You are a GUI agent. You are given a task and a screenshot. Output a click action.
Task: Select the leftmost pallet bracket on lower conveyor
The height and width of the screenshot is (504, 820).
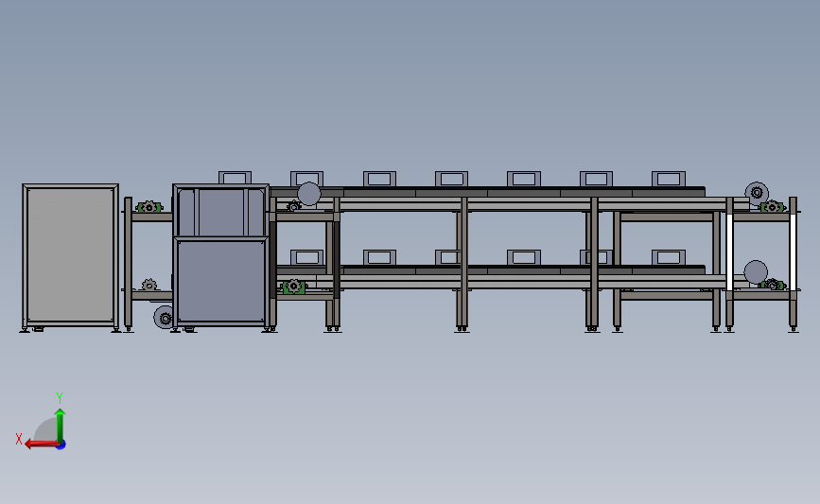[x=307, y=258]
